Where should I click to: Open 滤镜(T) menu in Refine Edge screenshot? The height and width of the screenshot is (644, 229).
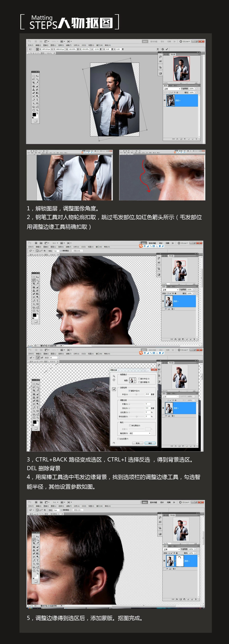[69, 354]
